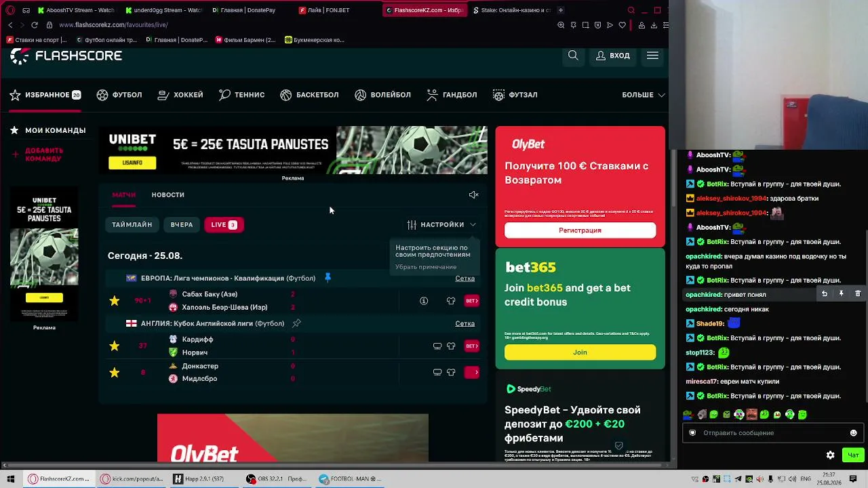The width and height of the screenshot is (868, 488).
Task: Unfavorite the Донкастер vs Мидлсбро star
Action: click(x=114, y=372)
